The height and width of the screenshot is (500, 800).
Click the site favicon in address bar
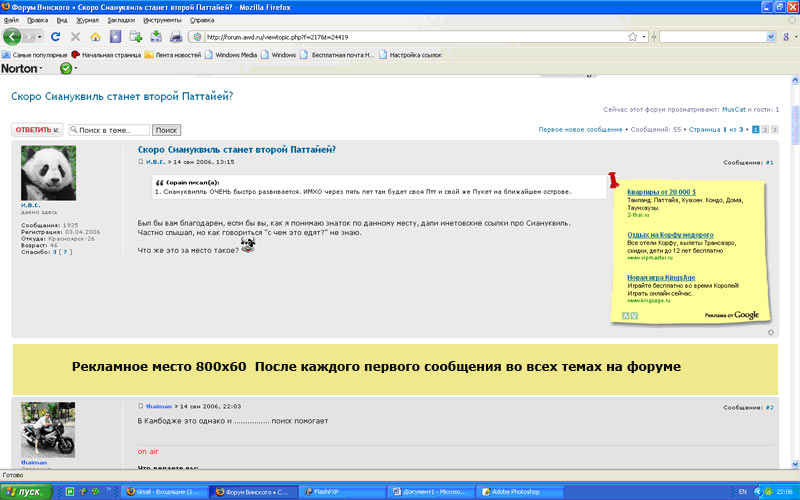coord(197,37)
